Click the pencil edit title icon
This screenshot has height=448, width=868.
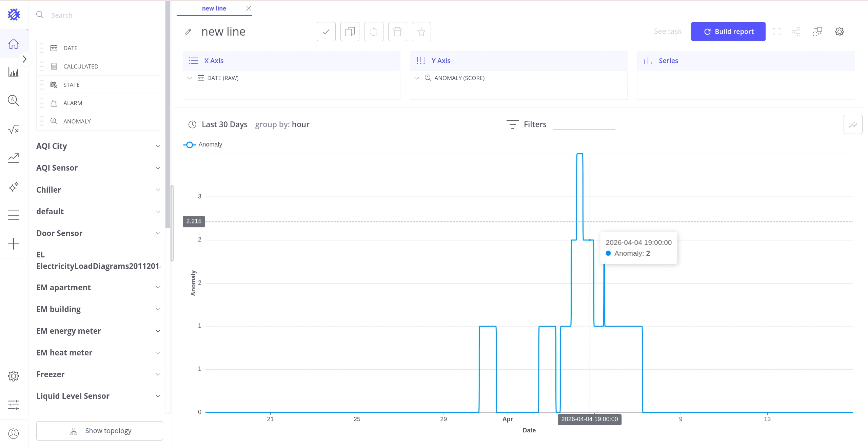click(x=188, y=32)
